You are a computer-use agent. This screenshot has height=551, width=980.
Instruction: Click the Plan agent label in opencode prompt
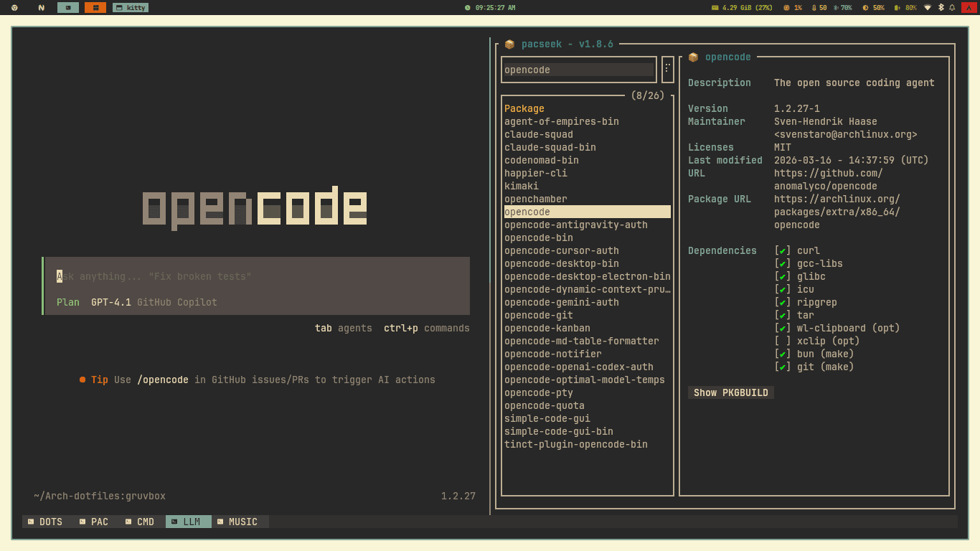68,302
